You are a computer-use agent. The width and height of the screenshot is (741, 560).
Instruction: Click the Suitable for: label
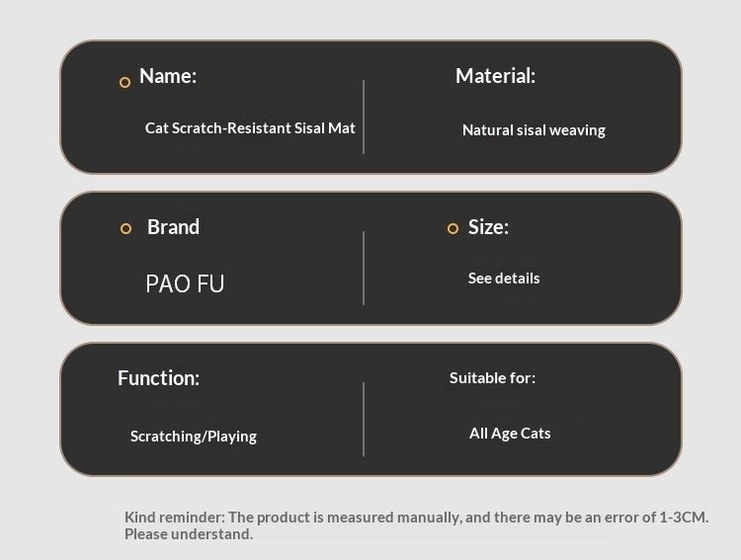492,378
